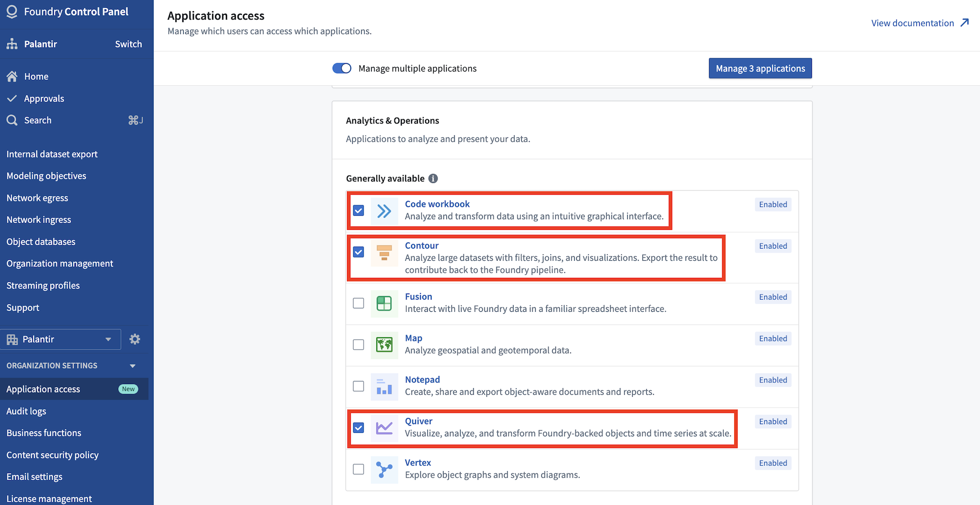Viewport: 980px width, 505px height.
Task: Check the Vertex checkbox
Action: (x=359, y=469)
